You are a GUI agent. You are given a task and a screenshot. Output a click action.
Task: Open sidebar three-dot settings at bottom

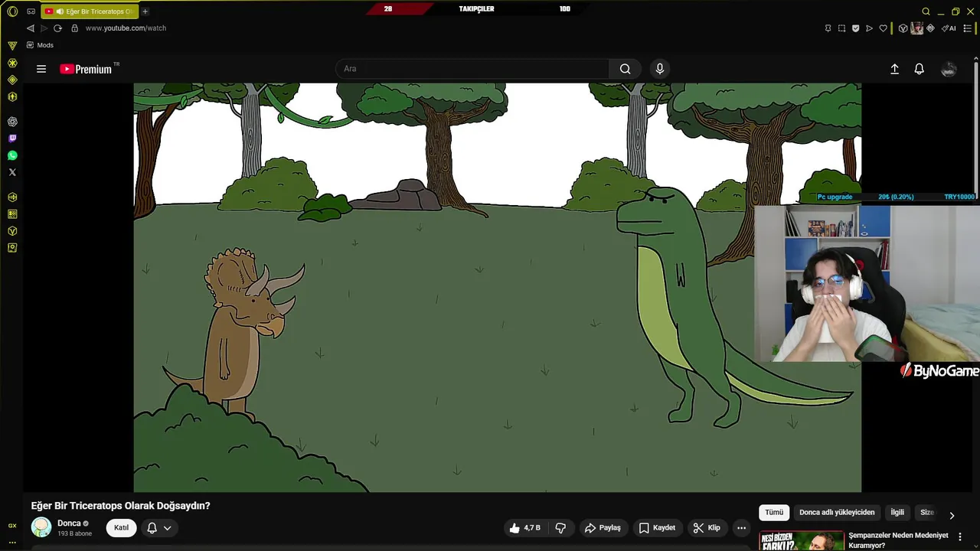tap(12, 542)
